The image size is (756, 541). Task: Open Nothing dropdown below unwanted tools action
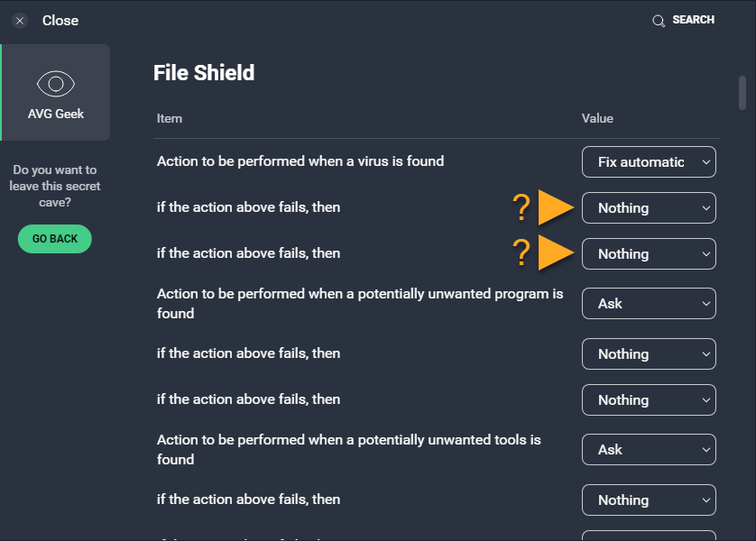(649, 500)
